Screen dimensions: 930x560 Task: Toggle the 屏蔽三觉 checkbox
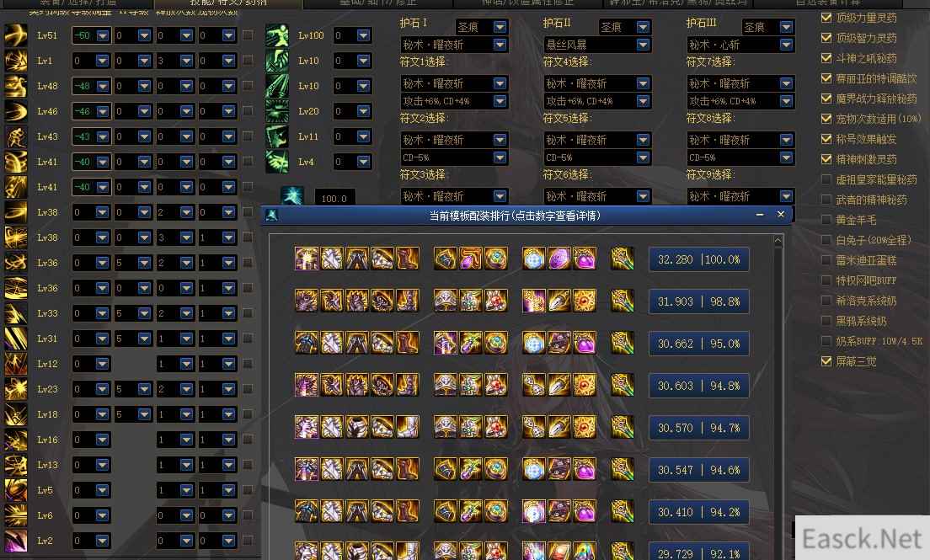826,360
